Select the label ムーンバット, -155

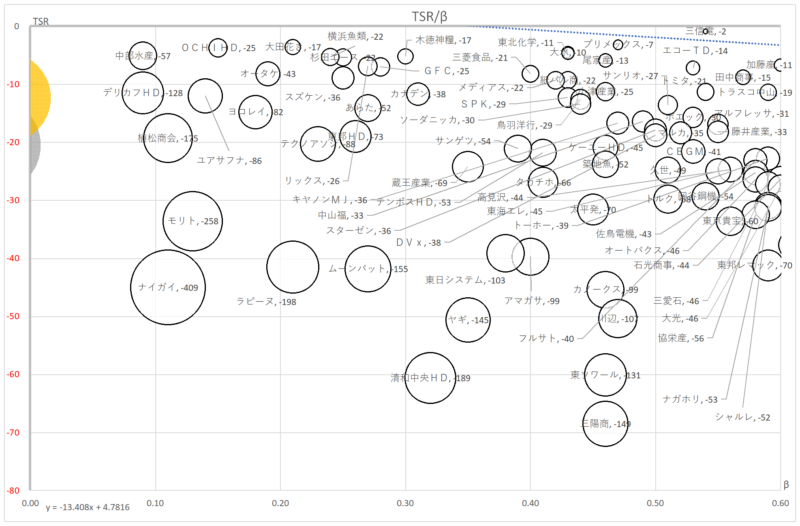point(368,269)
